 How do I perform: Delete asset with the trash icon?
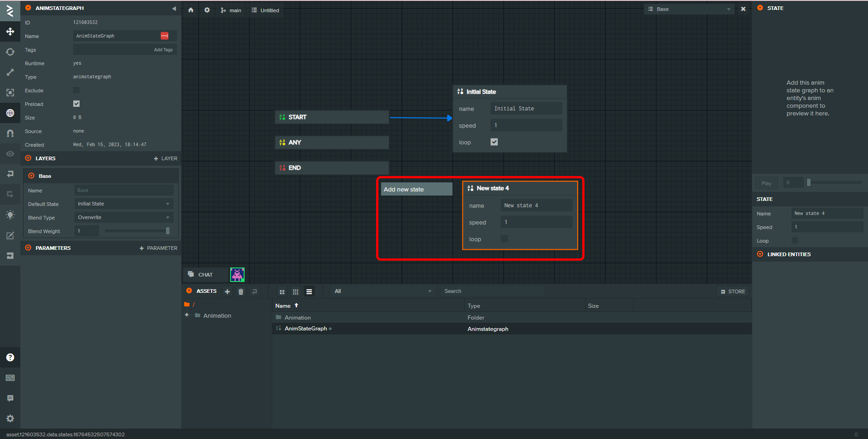241,291
